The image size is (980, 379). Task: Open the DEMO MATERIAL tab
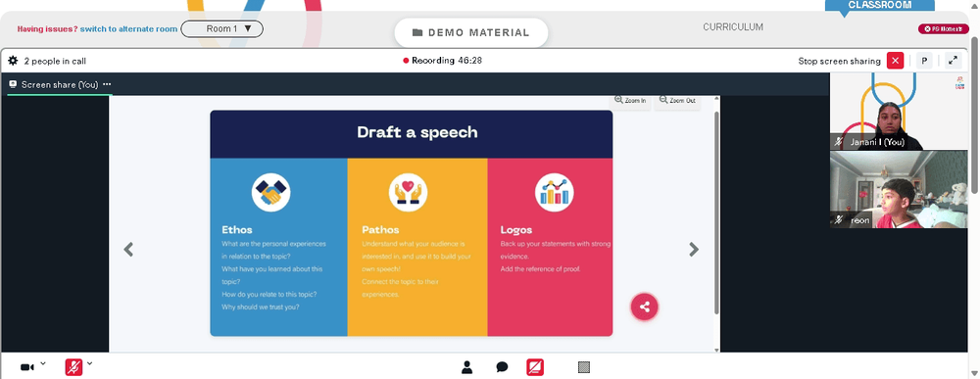point(471,32)
